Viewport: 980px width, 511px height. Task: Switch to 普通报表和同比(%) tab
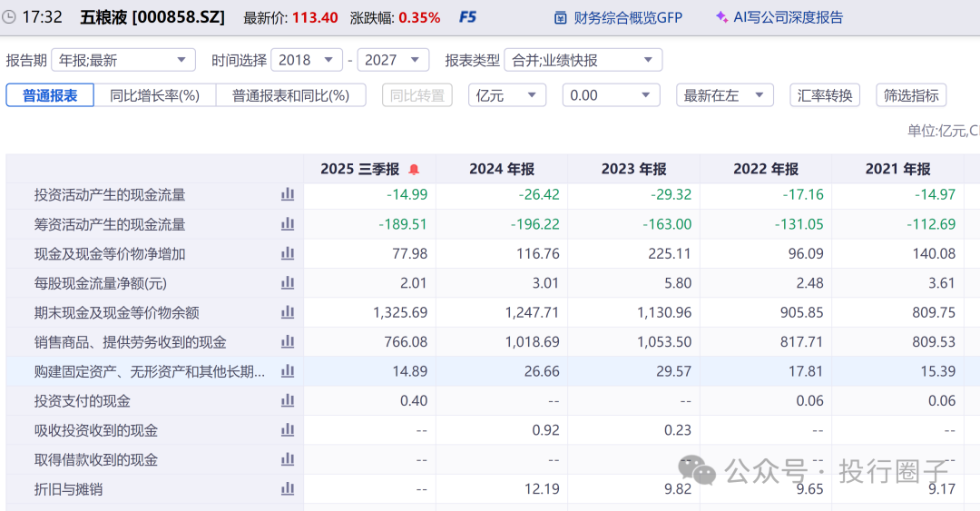[x=290, y=95]
